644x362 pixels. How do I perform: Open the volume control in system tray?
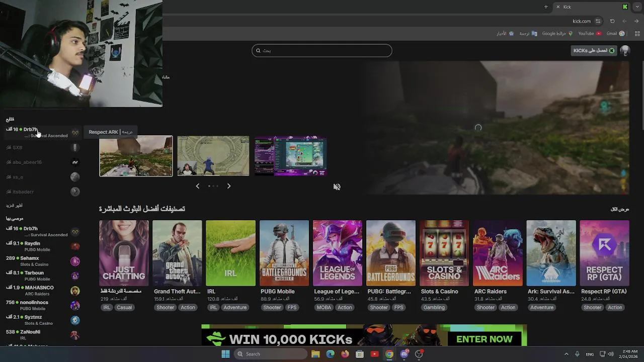coord(611,354)
